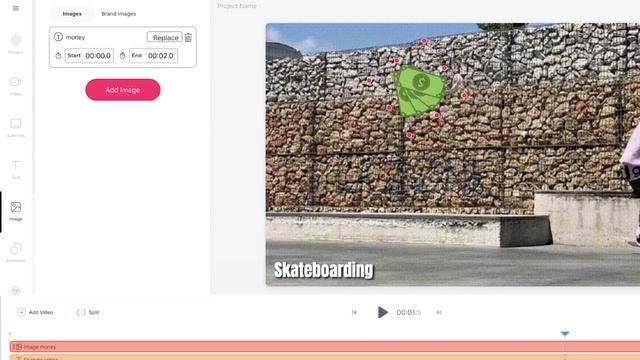This screenshot has width=640, height=360.
Task: Click the Add Image button
Action: pos(123,90)
